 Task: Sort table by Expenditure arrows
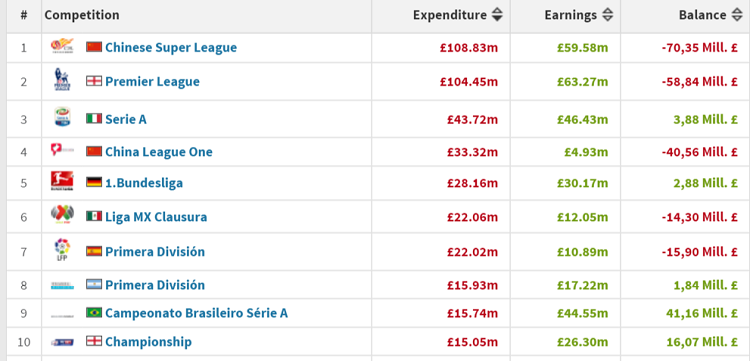[497, 15]
